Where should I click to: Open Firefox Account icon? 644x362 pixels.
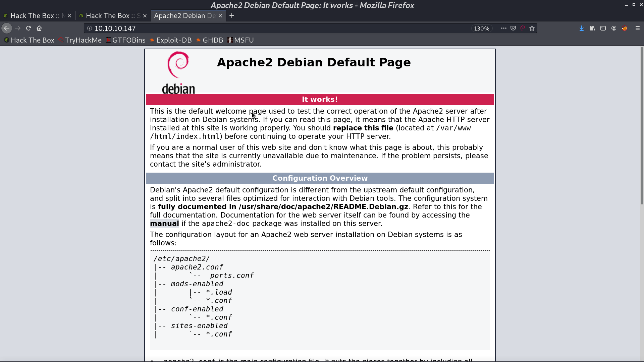point(613,28)
